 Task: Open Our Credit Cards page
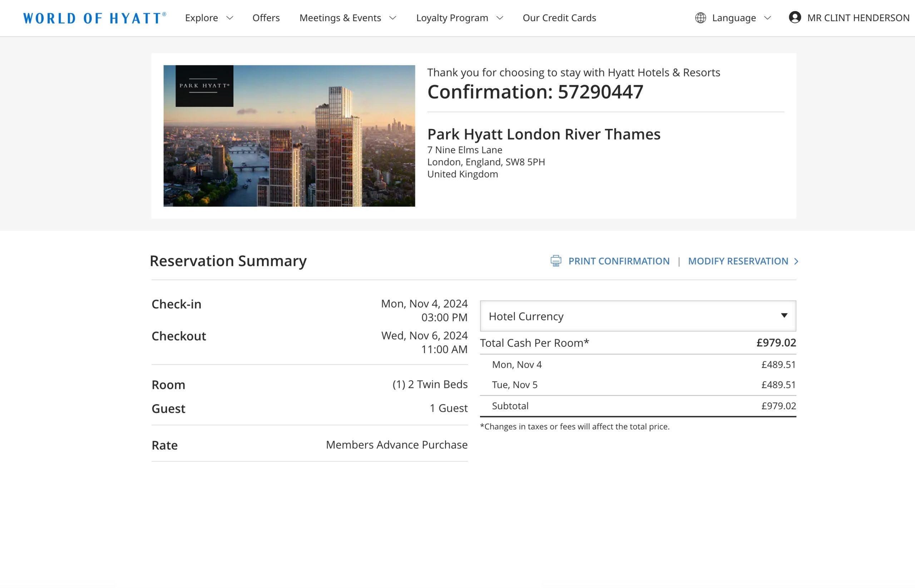[559, 18]
